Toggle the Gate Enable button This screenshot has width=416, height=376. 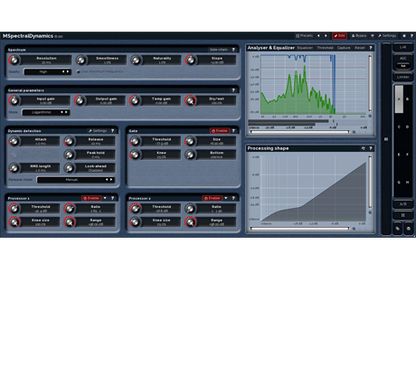coord(219,131)
